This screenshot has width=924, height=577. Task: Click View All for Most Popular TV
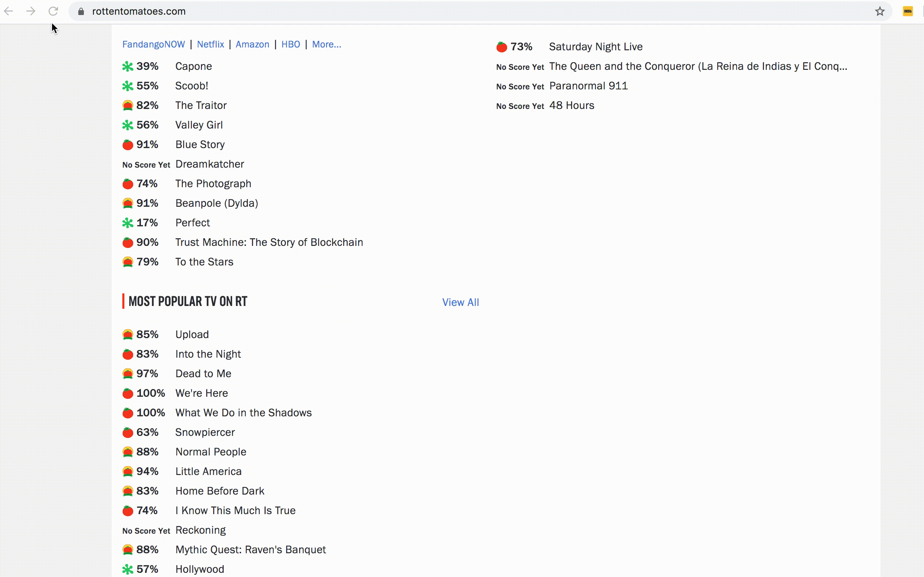click(x=461, y=302)
